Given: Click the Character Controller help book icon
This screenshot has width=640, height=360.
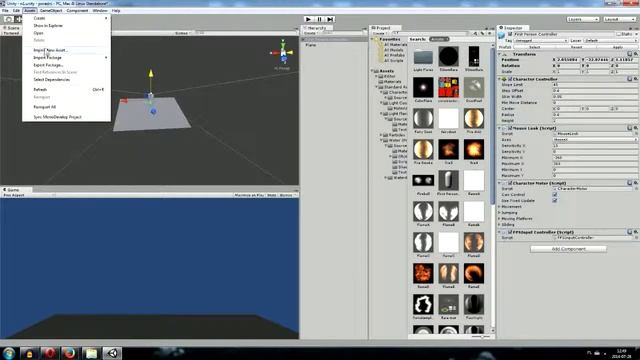Looking at the screenshot, I should coord(629,79).
